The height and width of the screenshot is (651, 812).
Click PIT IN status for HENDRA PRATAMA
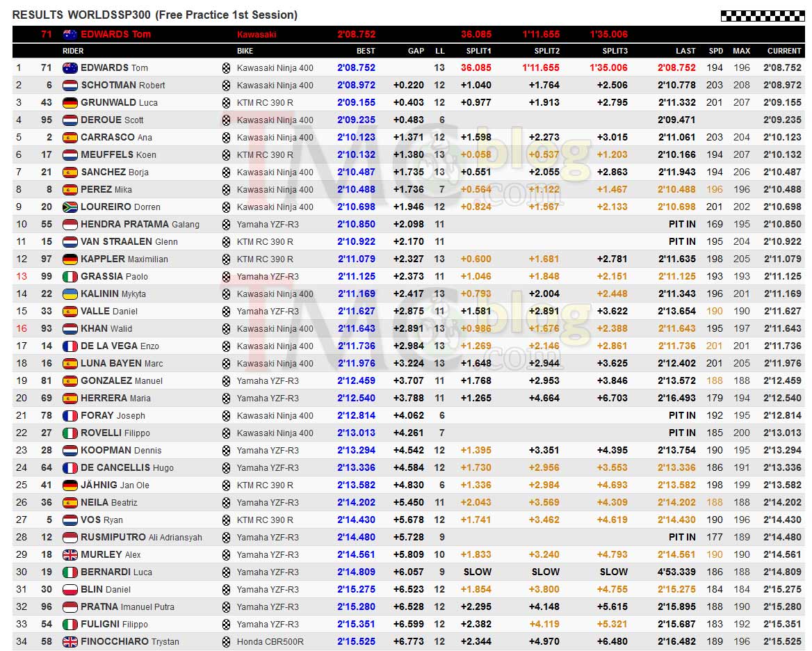tap(682, 224)
